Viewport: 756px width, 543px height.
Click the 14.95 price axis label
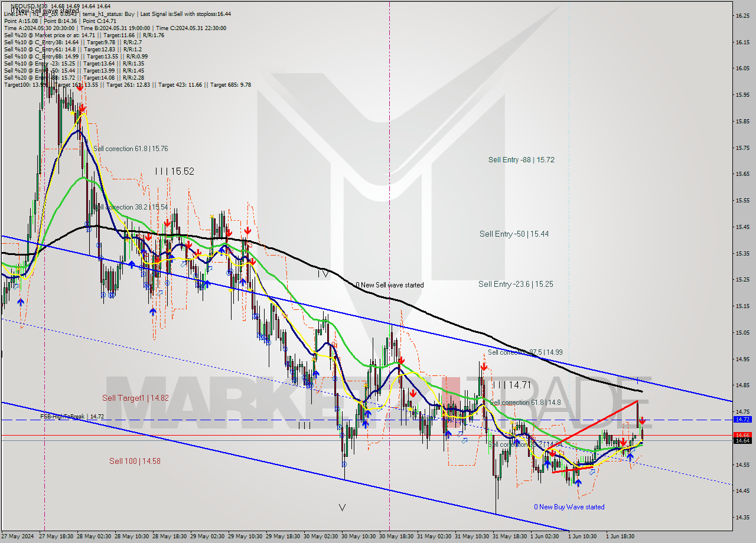[x=743, y=359]
